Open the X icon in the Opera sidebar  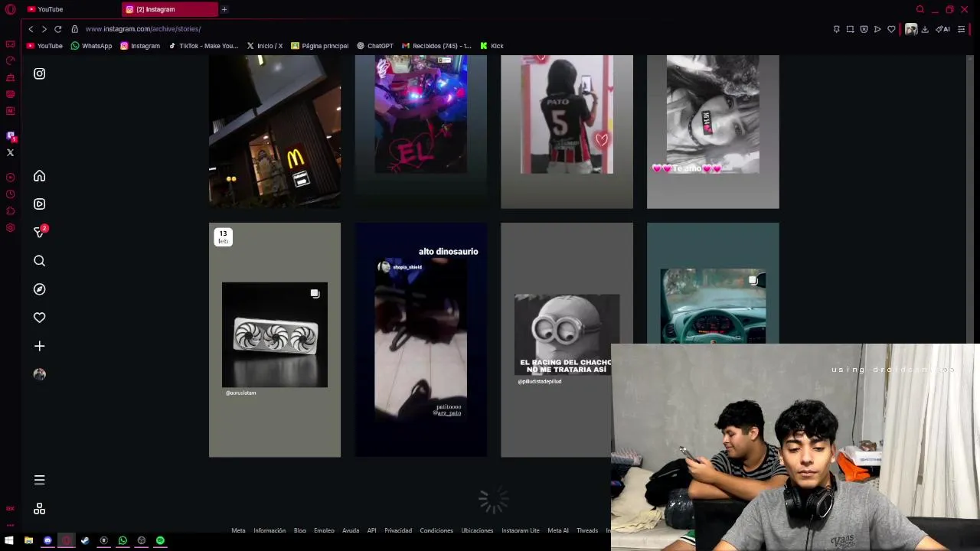pyautogui.click(x=10, y=152)
